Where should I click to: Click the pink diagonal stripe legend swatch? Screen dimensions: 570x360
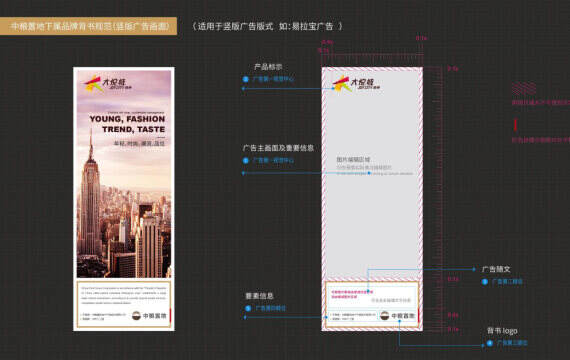pos(524,89)
